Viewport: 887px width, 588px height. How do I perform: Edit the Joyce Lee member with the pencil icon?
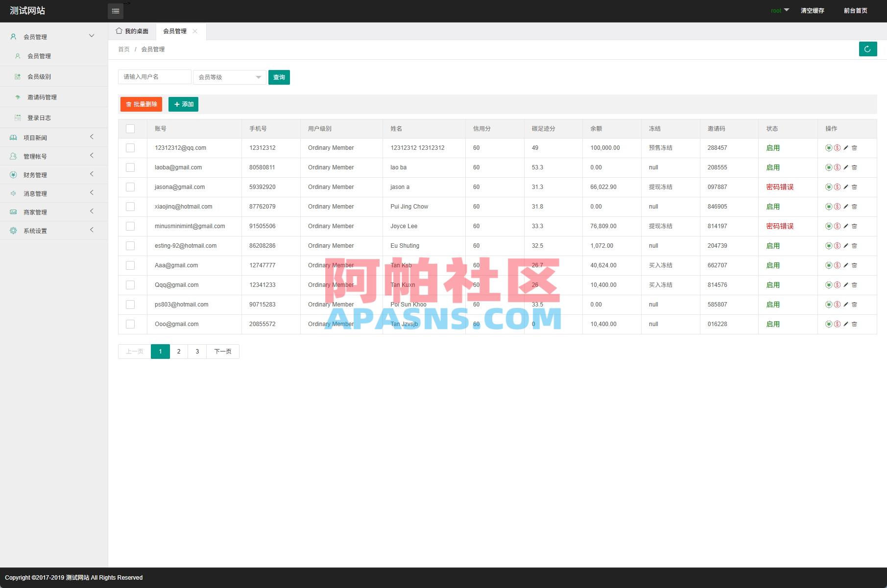click(x=846, y=226)
